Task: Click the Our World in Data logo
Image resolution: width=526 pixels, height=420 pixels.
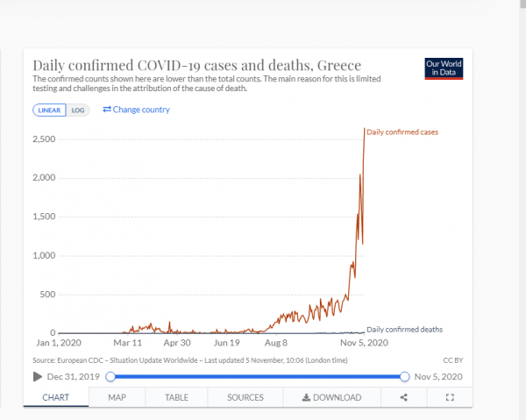Action: 443,68
